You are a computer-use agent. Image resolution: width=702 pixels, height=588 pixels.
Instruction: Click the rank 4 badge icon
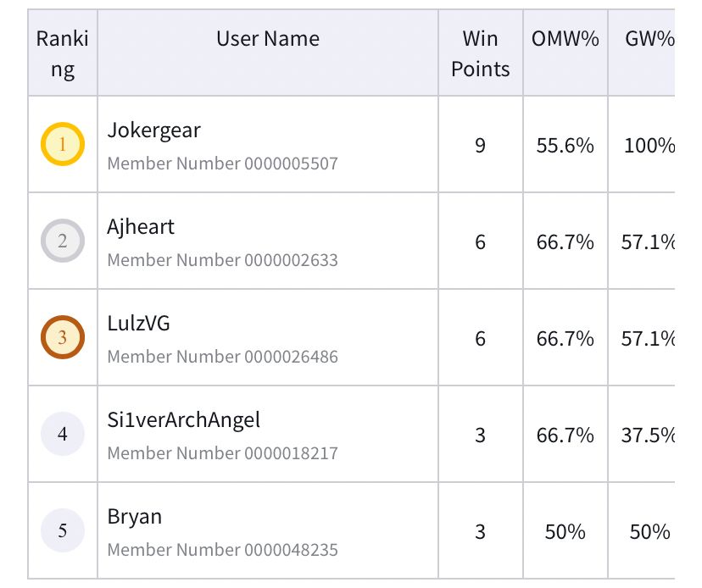point(62,435)
